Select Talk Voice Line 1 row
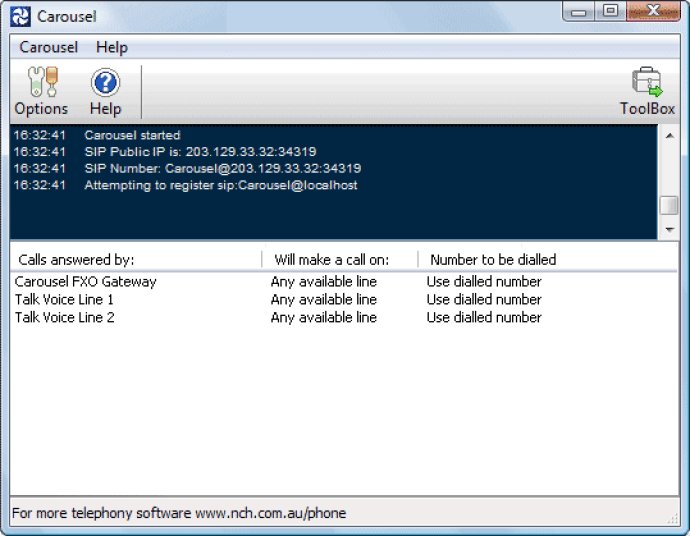This screenshot has height=536, width=690. coord(343,300)
